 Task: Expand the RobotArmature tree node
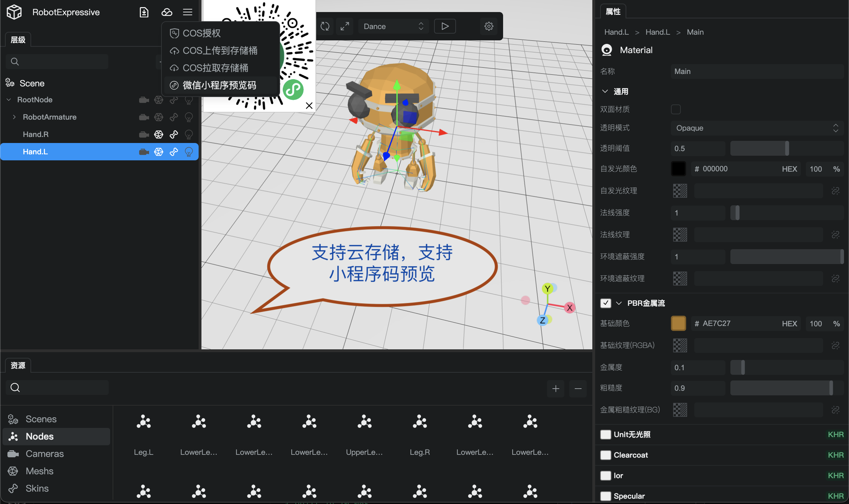14,117
